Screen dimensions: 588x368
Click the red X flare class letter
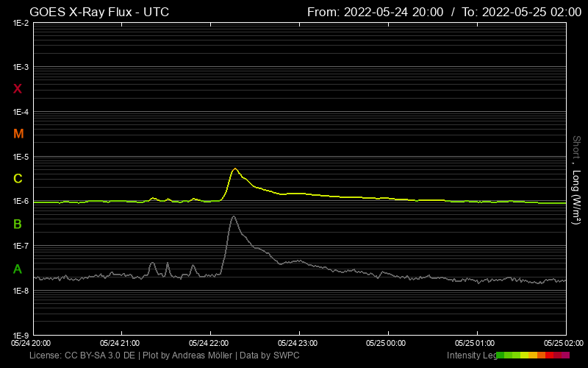click(x=17, y=89)
